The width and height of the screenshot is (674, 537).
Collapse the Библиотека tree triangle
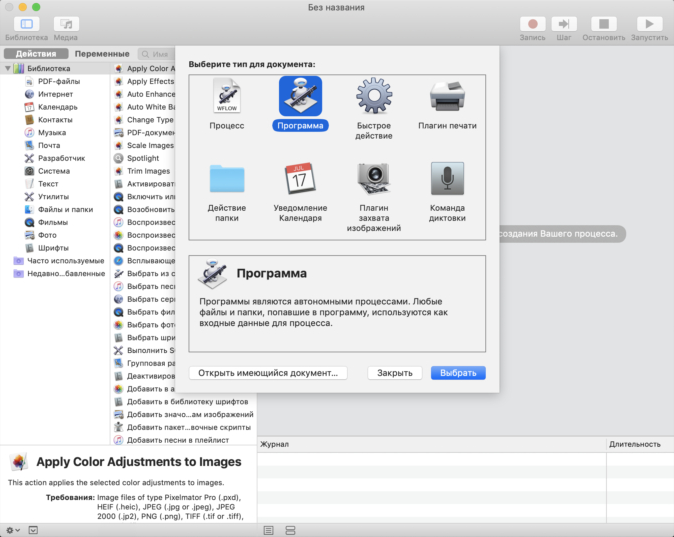tap(7, 68)
